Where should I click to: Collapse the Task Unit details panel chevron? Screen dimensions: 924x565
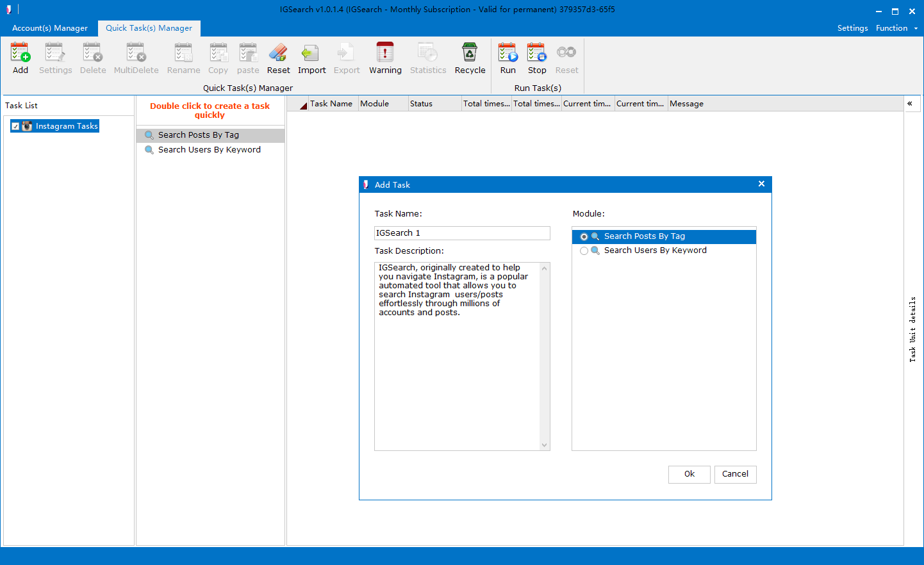(x=909, y=103)
